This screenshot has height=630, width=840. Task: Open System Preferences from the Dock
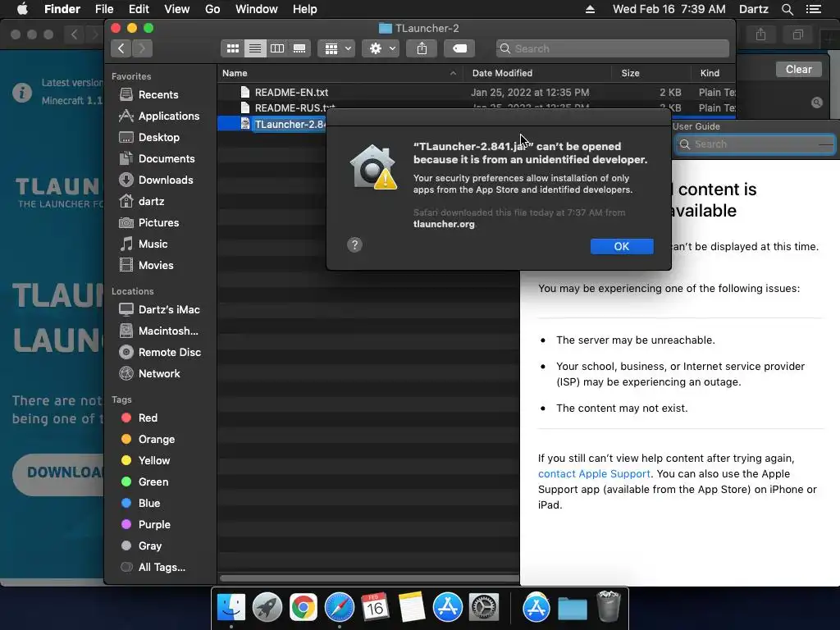click(484, 608)
